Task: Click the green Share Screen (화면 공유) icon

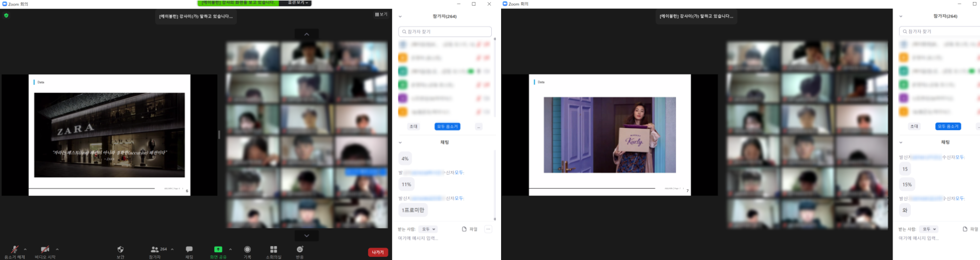Action: 218,249
